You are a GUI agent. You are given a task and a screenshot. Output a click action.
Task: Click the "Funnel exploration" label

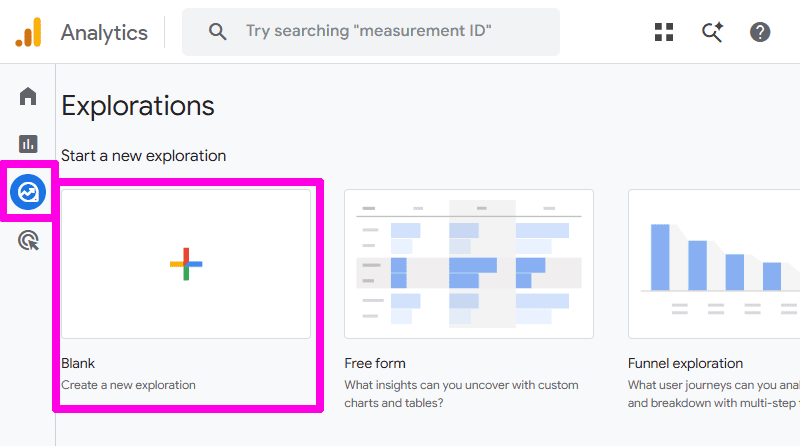685,363
